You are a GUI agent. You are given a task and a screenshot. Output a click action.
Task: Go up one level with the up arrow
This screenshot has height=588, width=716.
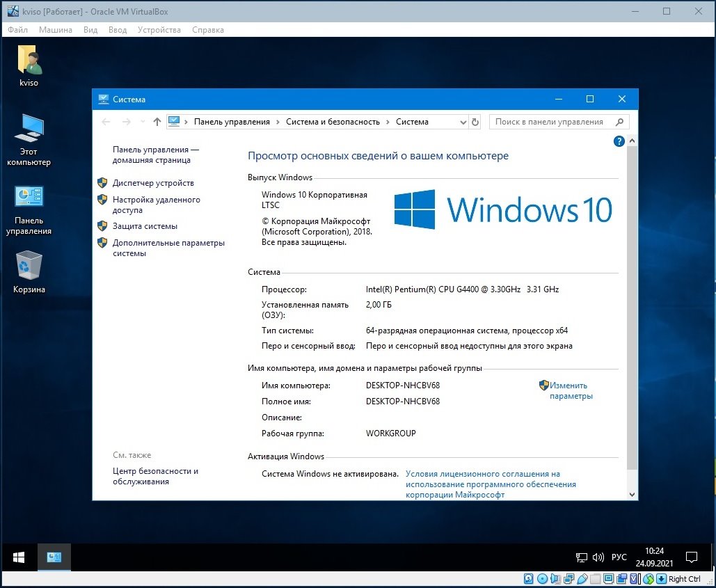tap(157, 122)
